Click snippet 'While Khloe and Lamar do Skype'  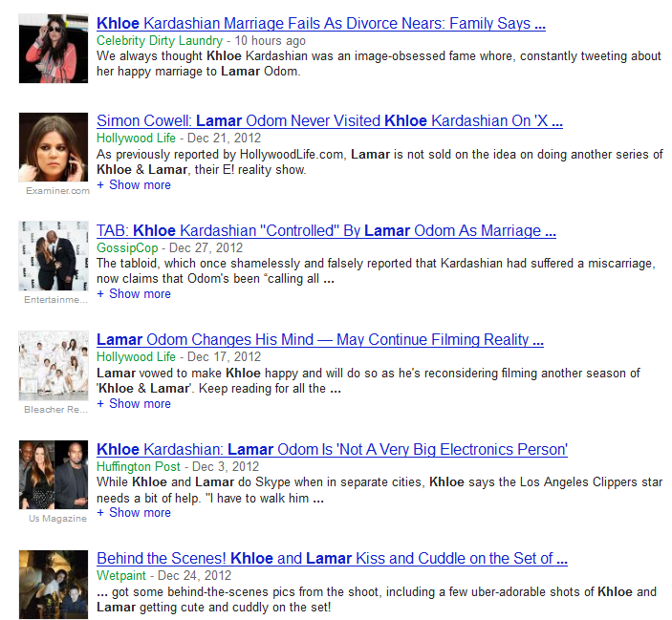[x=379, y=490]
